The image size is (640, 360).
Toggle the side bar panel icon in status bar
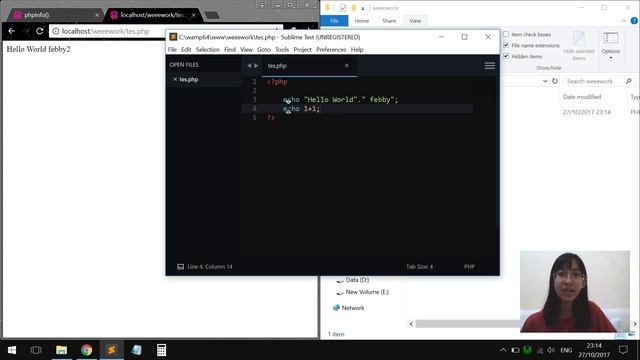click(180, 267)
